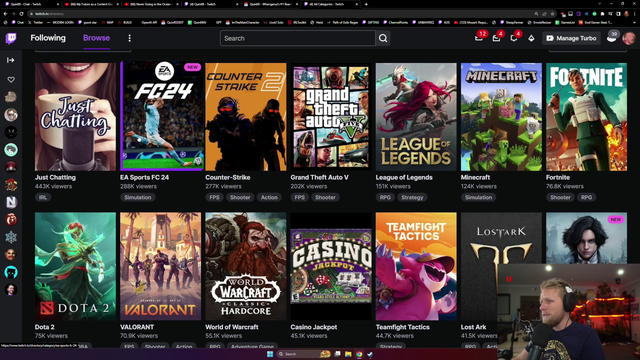This screenshot has height=360, width=640.
Task: Click the Twitch logo home icon
Action: tap(11, 38)
